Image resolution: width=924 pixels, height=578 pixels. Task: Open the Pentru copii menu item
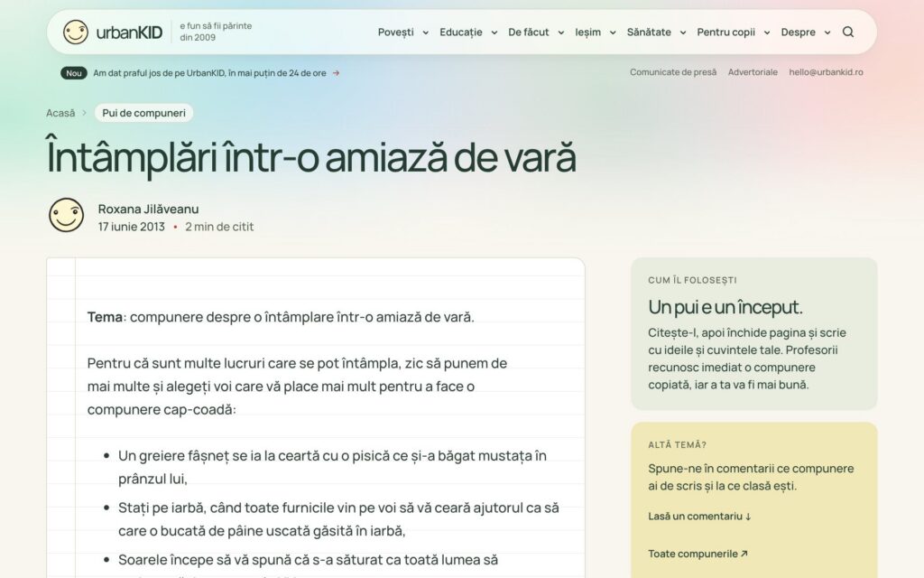(726, 32)
